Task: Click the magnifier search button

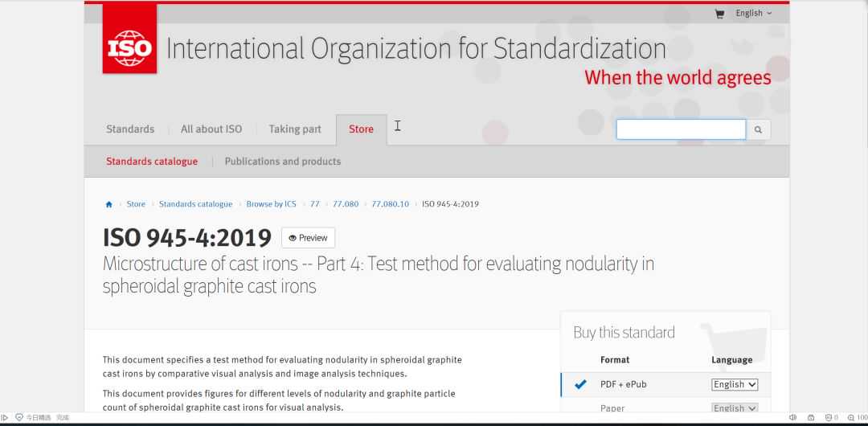Action: [758, 129]
